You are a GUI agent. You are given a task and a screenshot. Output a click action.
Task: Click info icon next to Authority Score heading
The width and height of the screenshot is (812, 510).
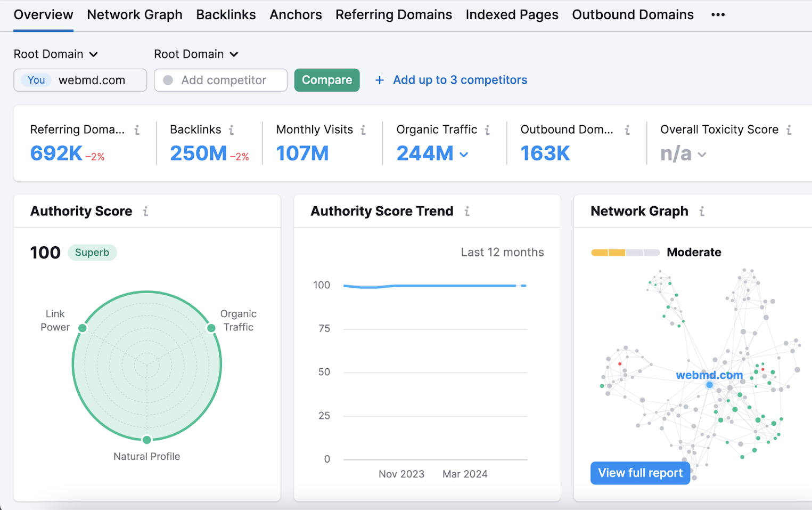[145, 211]
